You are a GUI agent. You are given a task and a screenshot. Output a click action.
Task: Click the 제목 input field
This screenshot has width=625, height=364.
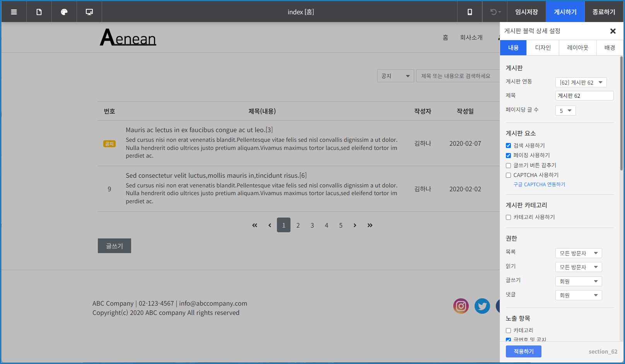584,96
